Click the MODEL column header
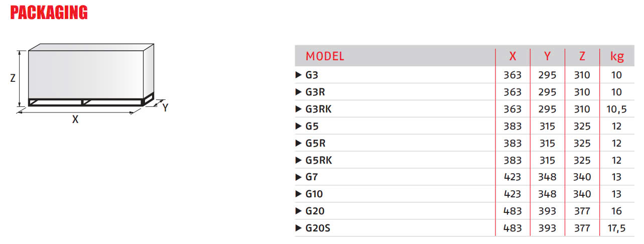The width and height of the screenshot is (644, 244). click(325, 56)
